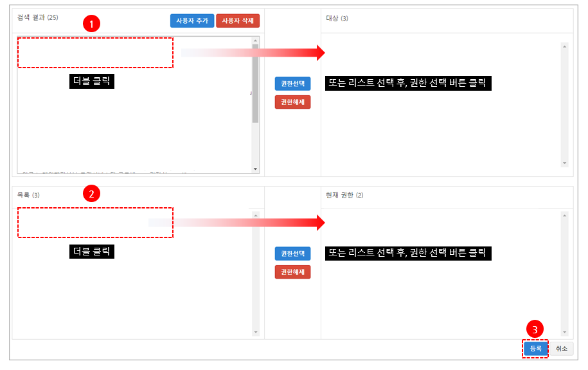This screenshot has height=370, width=588.
Task: Click the 사용자 삭제 button
Action: (238, 21)
